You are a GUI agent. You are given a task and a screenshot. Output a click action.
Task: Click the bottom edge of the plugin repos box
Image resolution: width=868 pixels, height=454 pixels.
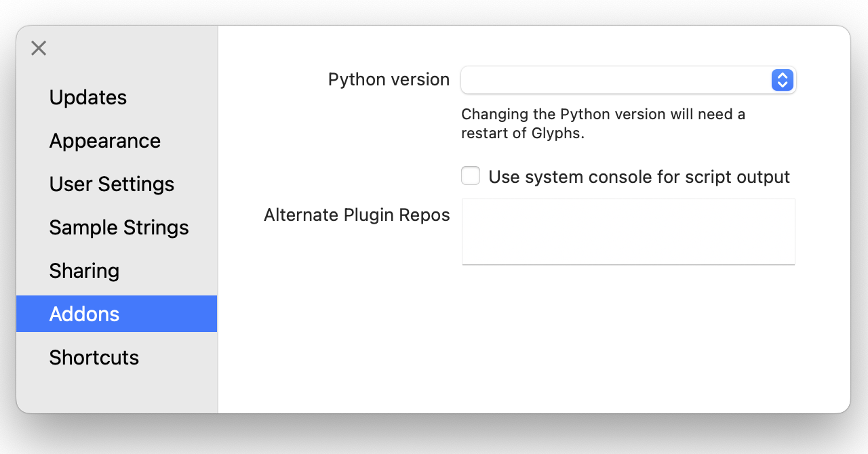(628, 264)
